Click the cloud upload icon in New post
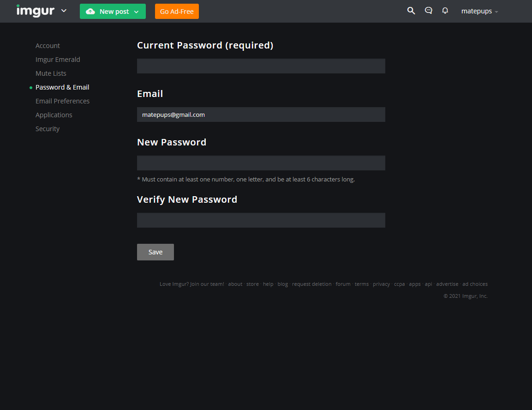The height and width of the screenshot is (410, 532). pos(90,12)
